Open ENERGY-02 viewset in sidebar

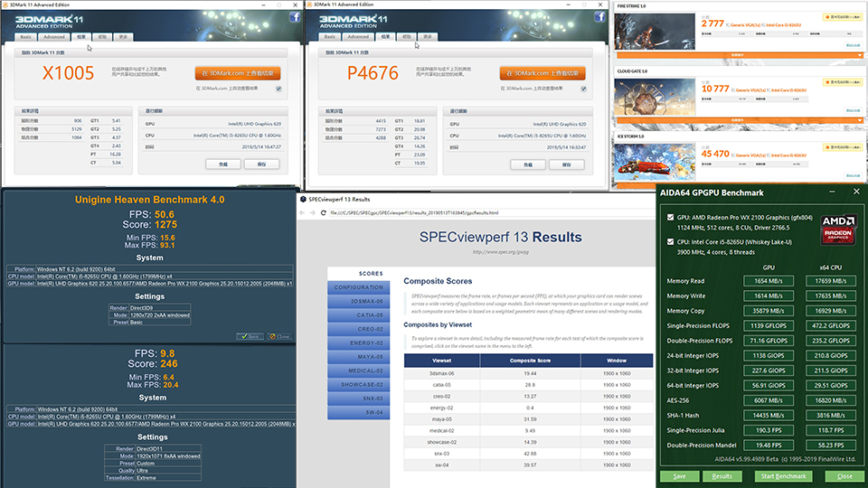point(359,343)
